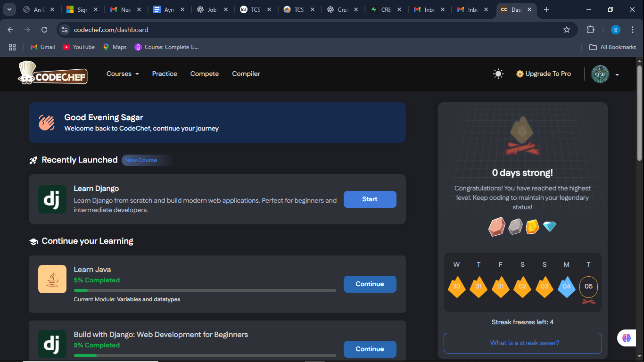Click the waving hand icon
Viewport: 644px width, 362px height.
click(x=47, y=123)
